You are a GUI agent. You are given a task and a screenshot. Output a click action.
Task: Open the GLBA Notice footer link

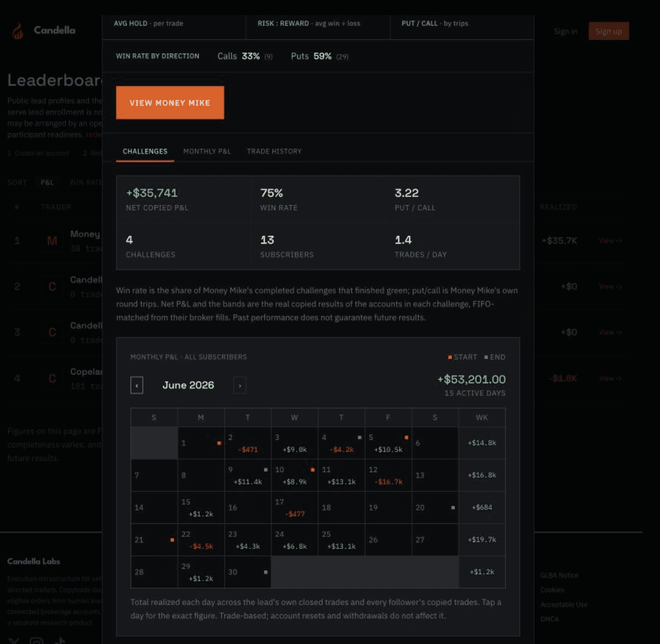(560, 575)
